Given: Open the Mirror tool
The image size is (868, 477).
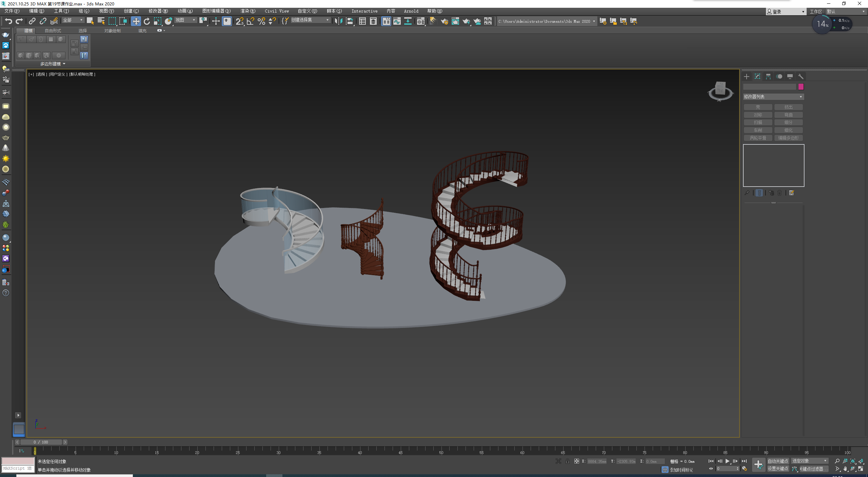Looking at the screenshot, I should coord(338,21).
